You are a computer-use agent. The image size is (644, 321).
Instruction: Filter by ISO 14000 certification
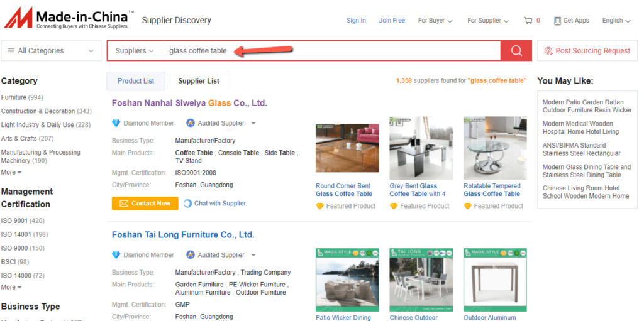(23, 275)
